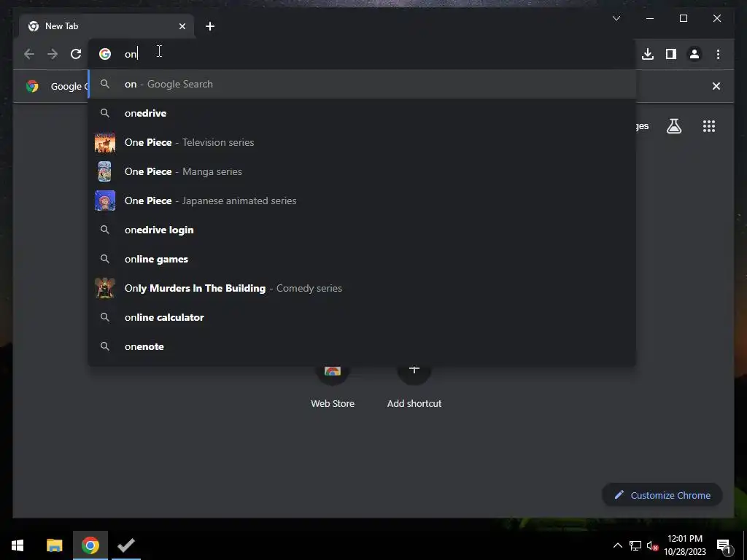Click the checkmark app in taskbar

tap(126, 545)
